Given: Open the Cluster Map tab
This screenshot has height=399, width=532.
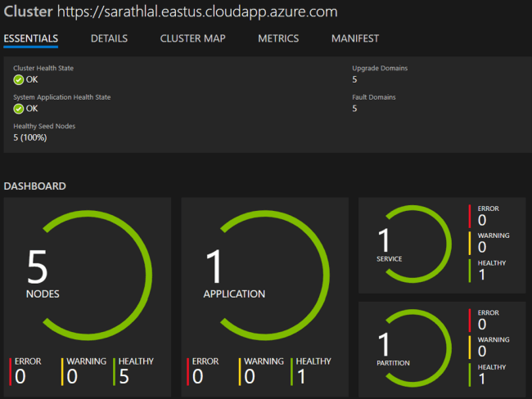Looking at the screenshot, I should [192, 38].
